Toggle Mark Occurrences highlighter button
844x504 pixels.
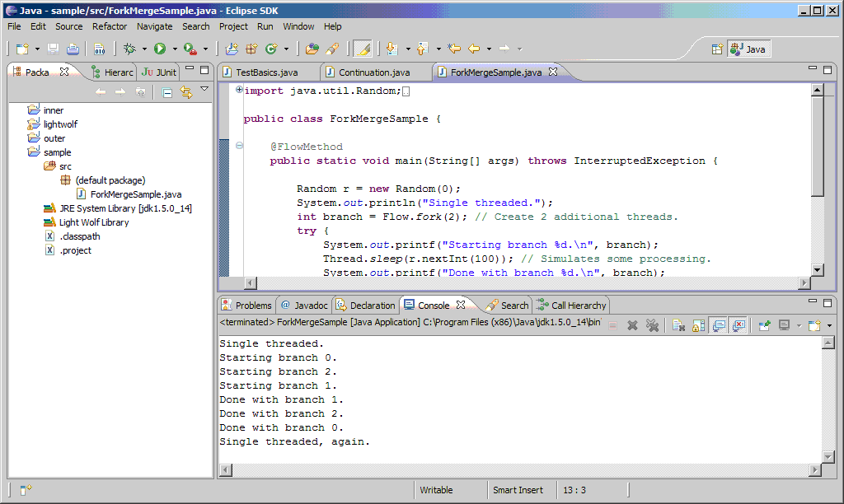[x=363, y=49]
